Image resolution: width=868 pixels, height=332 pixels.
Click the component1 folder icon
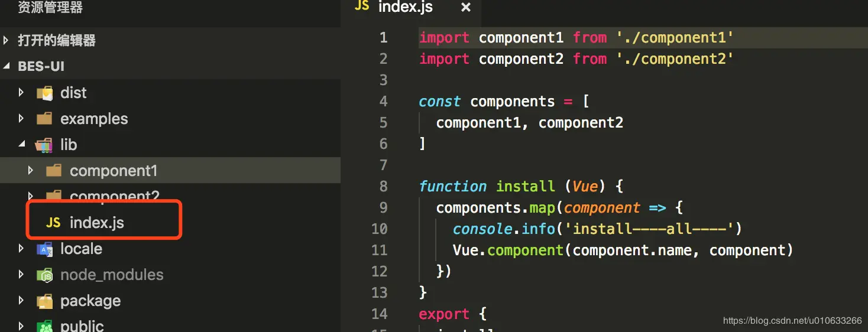54,171
